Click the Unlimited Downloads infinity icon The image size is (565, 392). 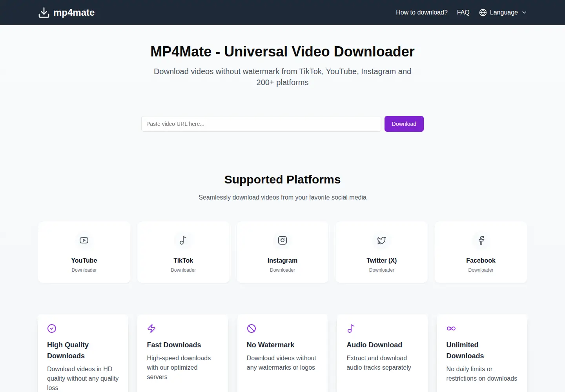451,328
